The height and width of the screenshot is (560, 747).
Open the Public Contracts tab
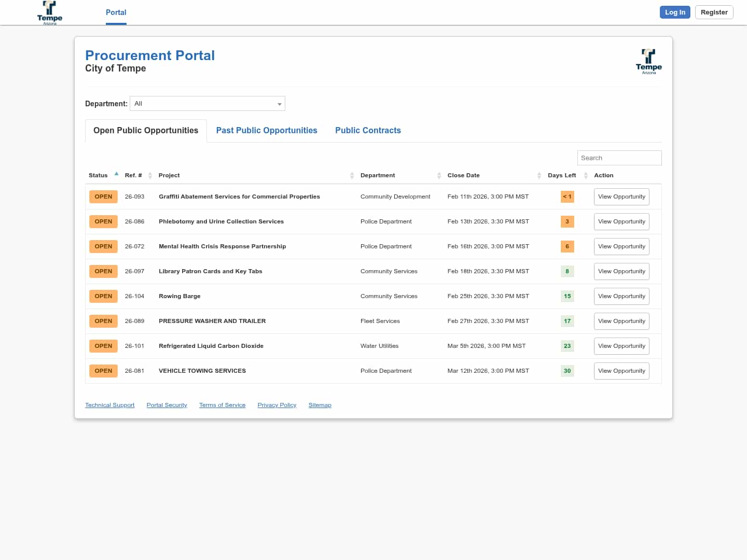coord(368,131)
